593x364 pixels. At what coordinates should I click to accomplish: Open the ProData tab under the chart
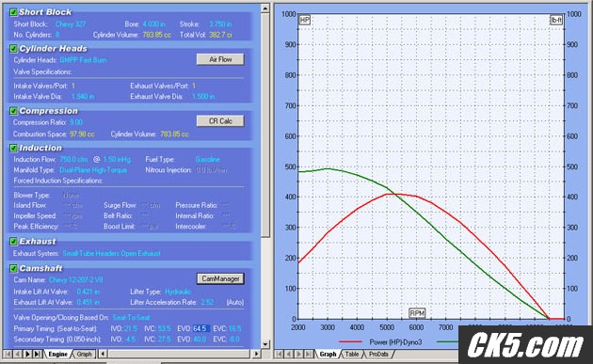click(378, 355)
